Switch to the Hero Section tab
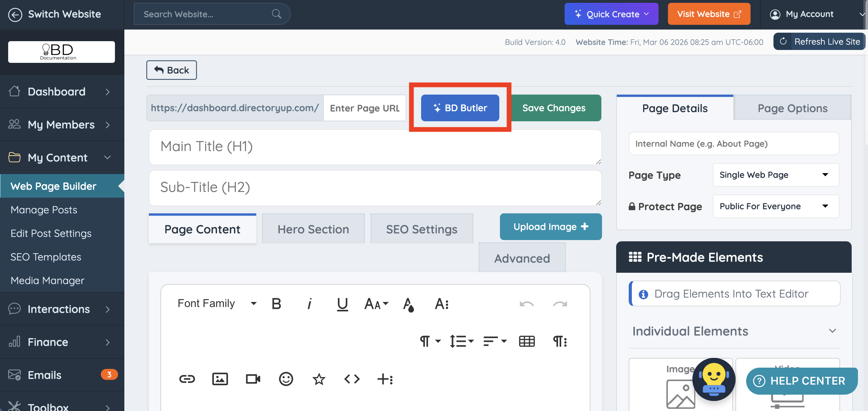The width and height of the screenshot is (868, 411). (313, 229)
